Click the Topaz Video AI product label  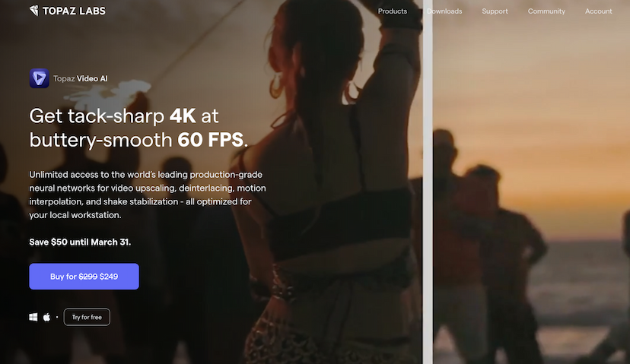pos(81,79)
